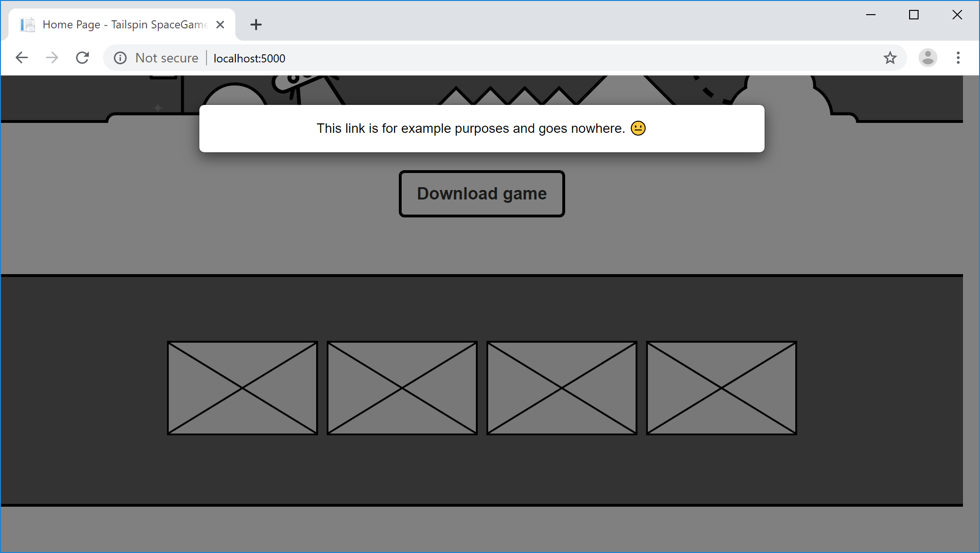Click the address bar showing localhost:5000

[x=249, y=57]
